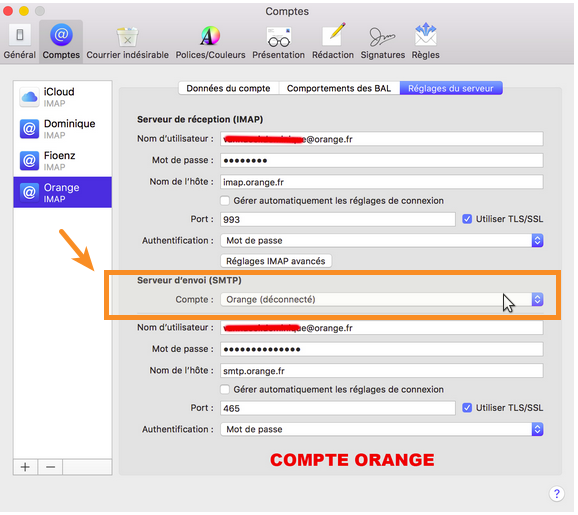
Task: Select the Orange IMAP account
Action: 63,192
